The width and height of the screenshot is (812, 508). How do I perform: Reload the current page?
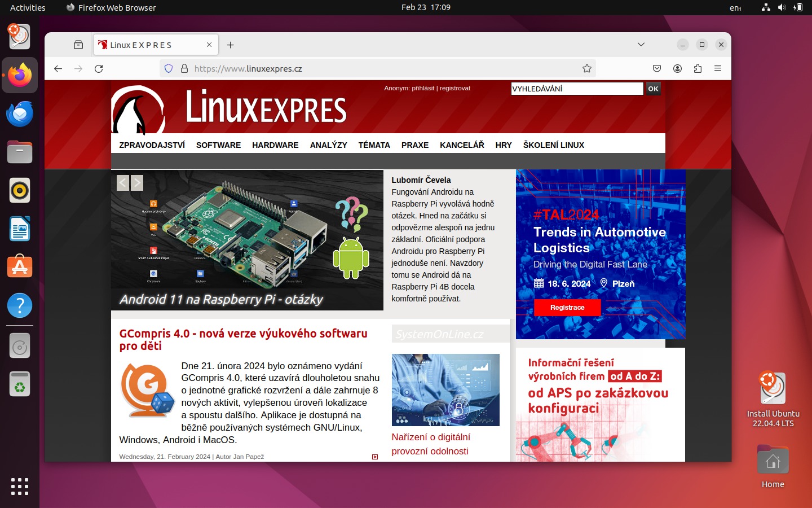(99, 68)
